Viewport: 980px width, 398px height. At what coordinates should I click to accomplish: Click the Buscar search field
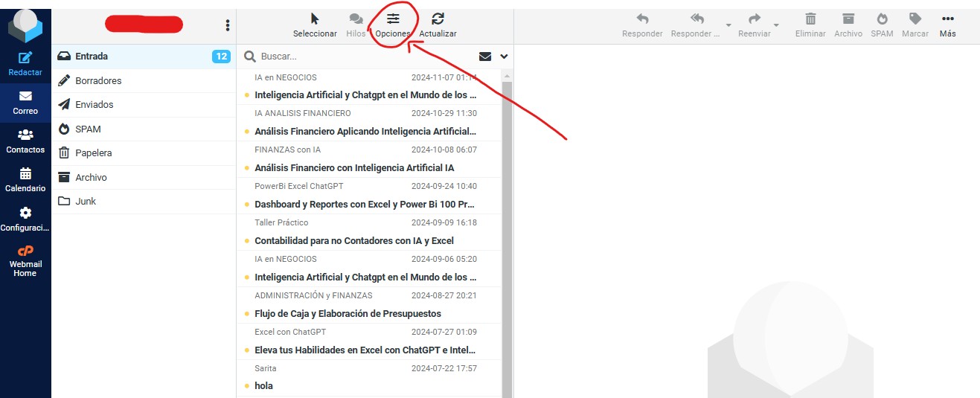(x=365, y=56)
